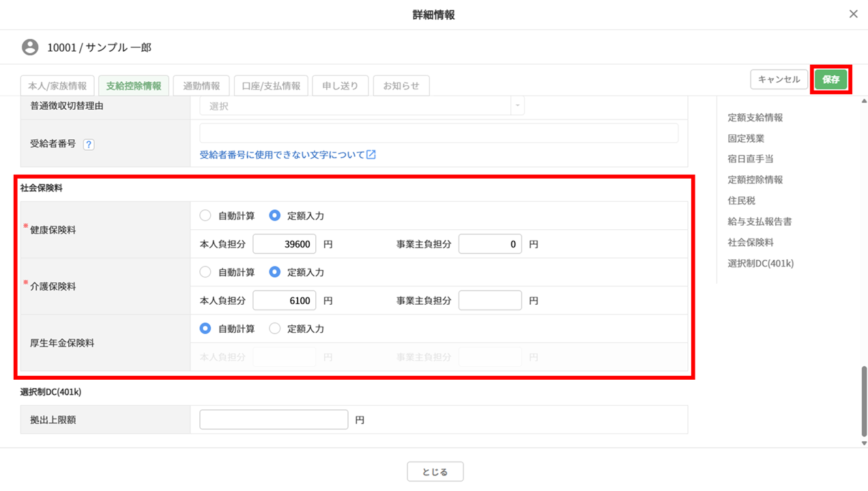This screenshot has width=868, height=491.
Task: Select 定額入力 for 介護保険料
Action: (274, 272)
